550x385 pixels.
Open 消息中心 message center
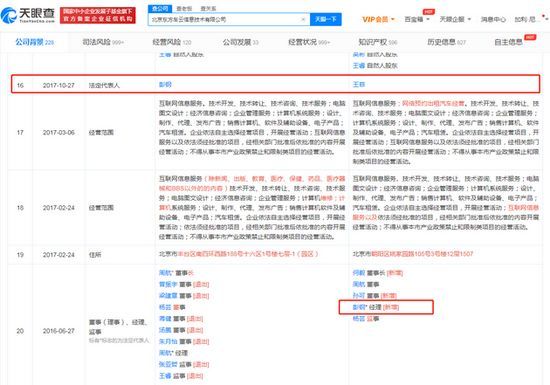(x=493, y=19)
